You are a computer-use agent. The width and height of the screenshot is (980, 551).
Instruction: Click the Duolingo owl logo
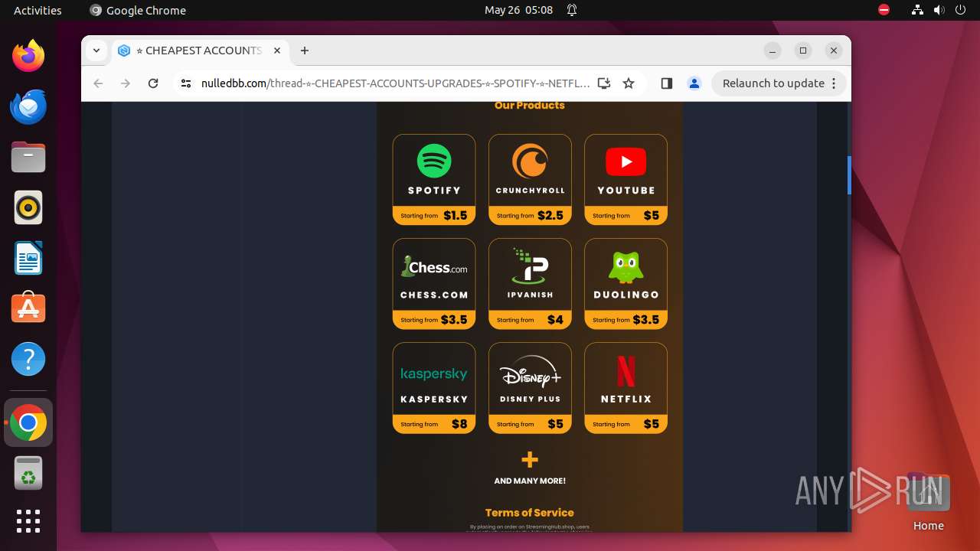626,266
